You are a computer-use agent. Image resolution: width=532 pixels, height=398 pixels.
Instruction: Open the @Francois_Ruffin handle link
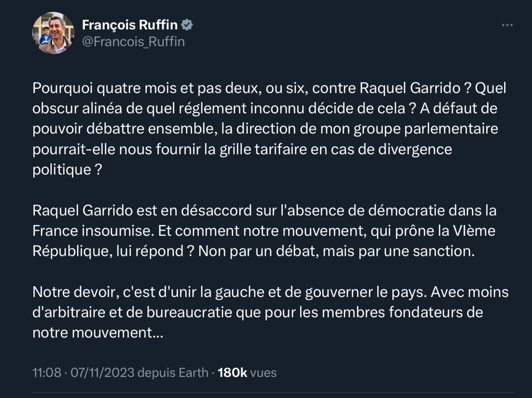coord(133,42)
